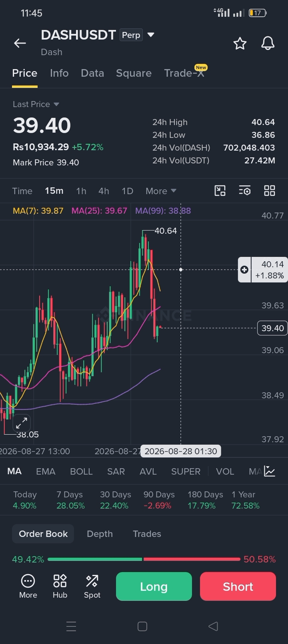Select the Time chart interval
The width and height of the screenshot is (288, 644).
(22, 191)
